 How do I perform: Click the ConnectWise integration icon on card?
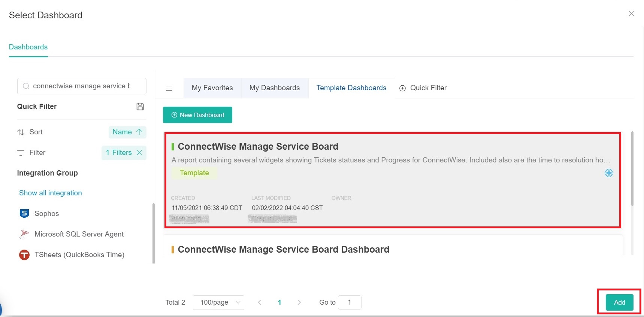coord(609,173)
